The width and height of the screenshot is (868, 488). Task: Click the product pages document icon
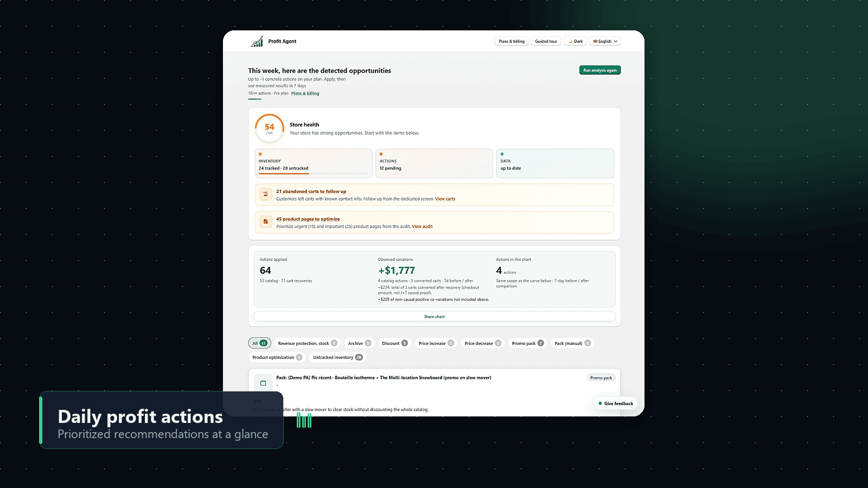(266, 221)
